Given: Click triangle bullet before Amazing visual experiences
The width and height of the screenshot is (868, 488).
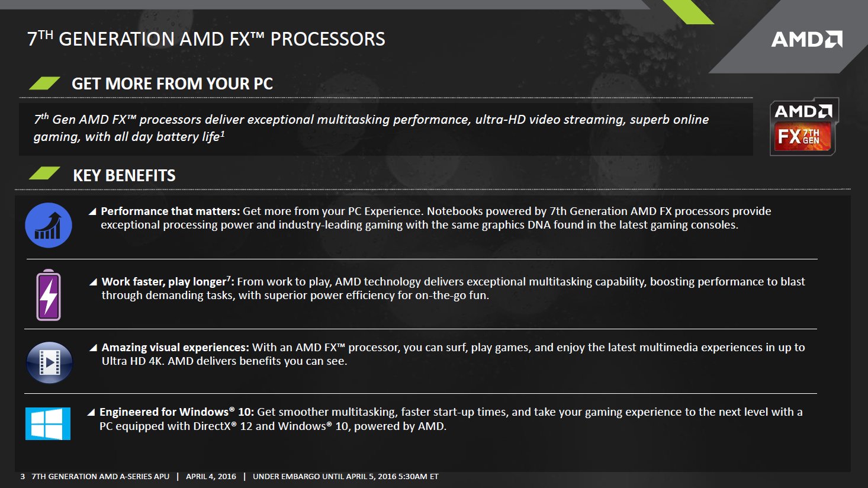Looking at the screenshot, I should tap(93, 348).
